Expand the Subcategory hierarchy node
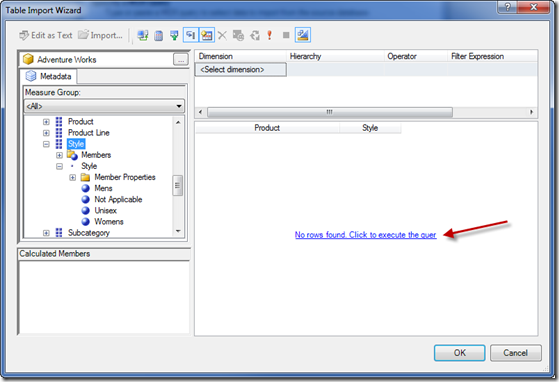Screen dimensions: 559x382 [46, 233]
